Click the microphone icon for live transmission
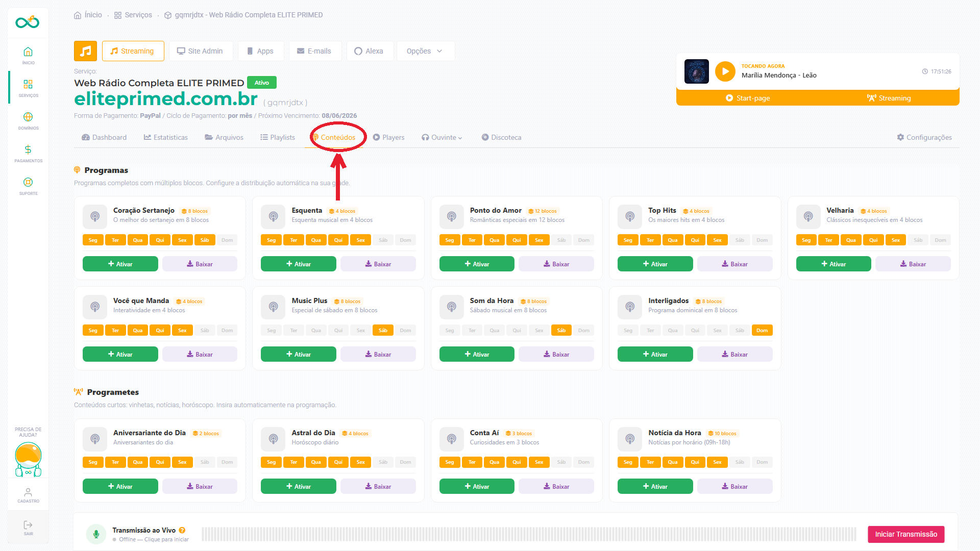 coord(96,534)
